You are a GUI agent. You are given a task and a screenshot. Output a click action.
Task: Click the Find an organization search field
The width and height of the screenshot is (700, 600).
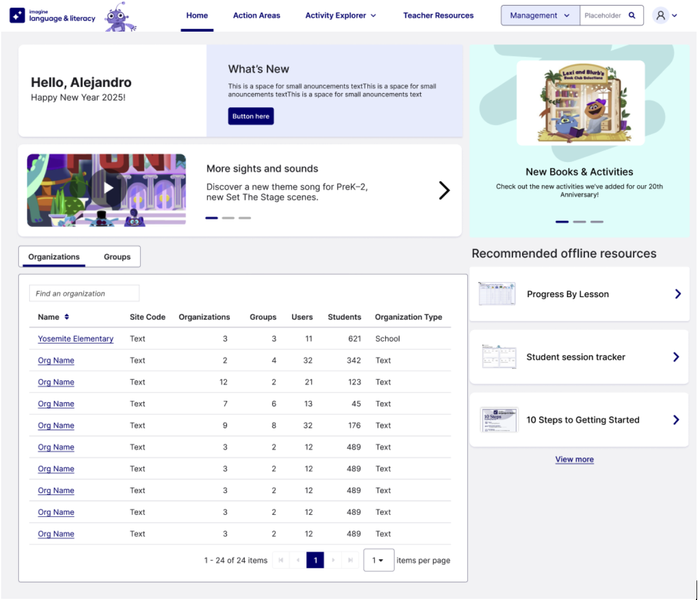(84, 294)
